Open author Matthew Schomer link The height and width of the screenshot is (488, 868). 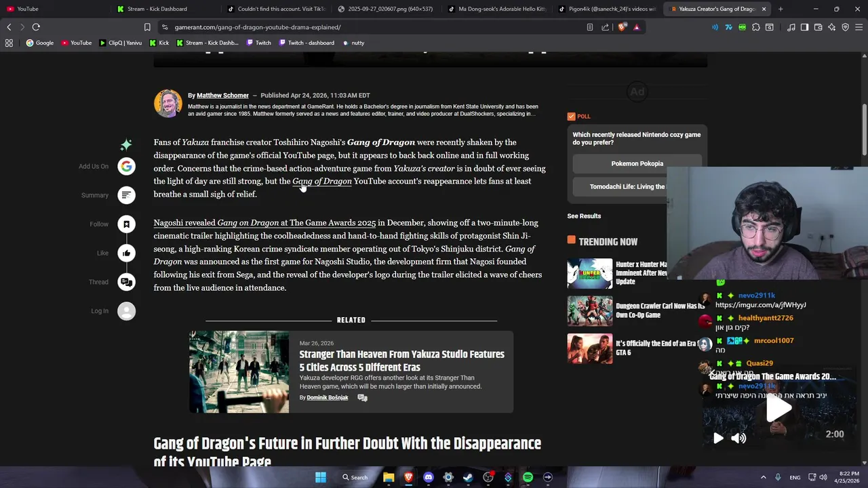(222, 96)
